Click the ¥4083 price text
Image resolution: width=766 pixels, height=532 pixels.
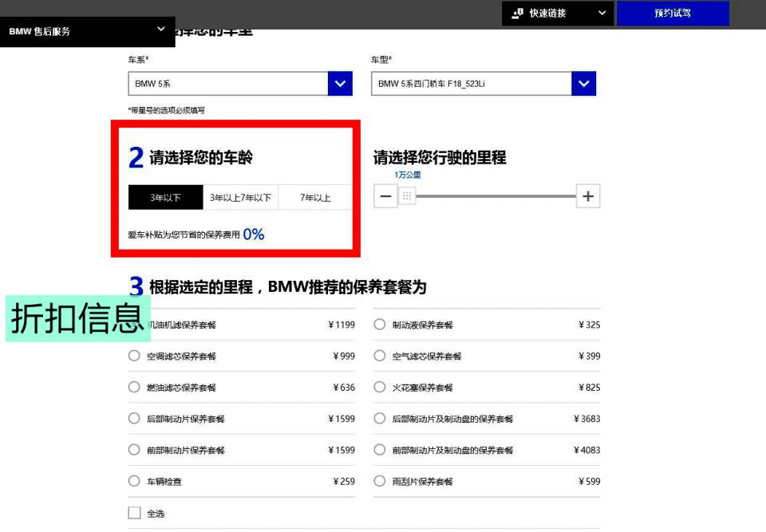coord(586,450)
